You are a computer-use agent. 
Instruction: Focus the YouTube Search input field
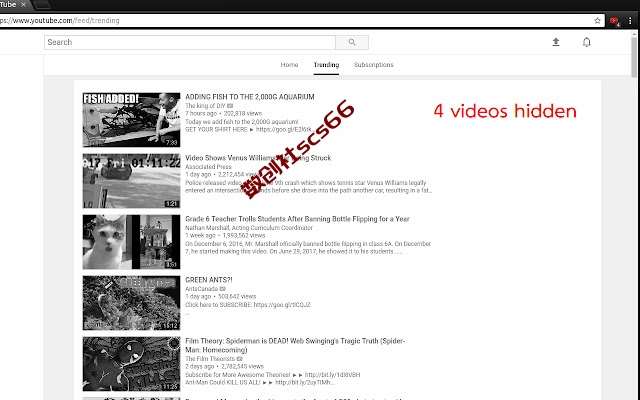[x=190, y=42]
